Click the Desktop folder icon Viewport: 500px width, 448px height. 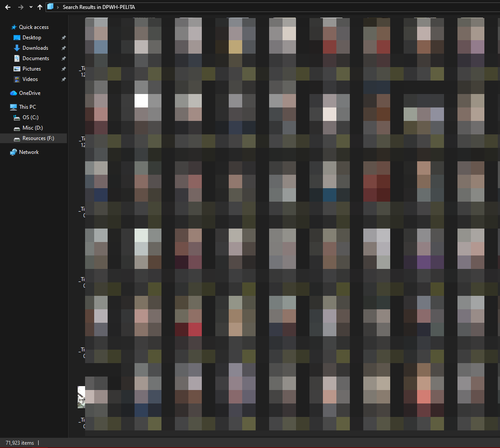tap(17, 38)
